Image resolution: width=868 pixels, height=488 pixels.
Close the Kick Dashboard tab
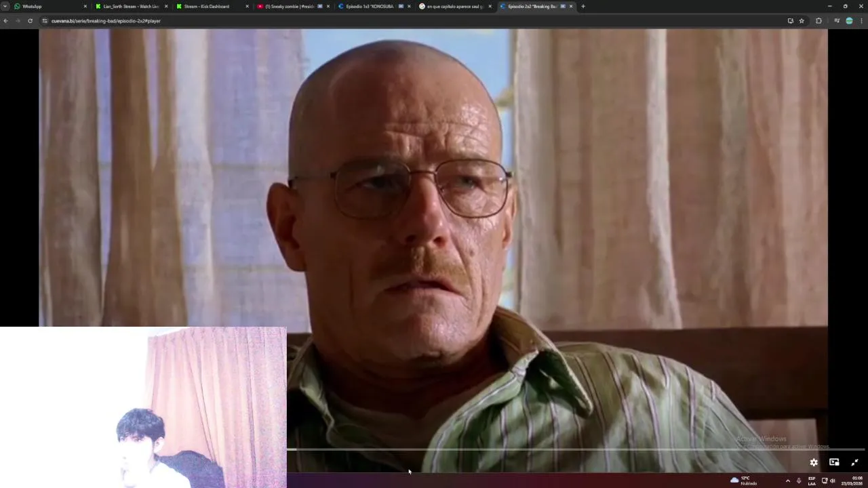247,6
